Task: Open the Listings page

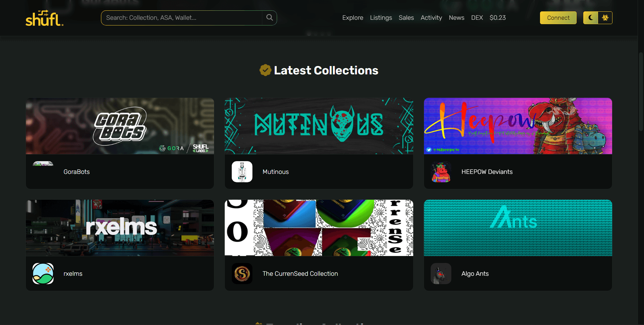Action: click(381, 18)
